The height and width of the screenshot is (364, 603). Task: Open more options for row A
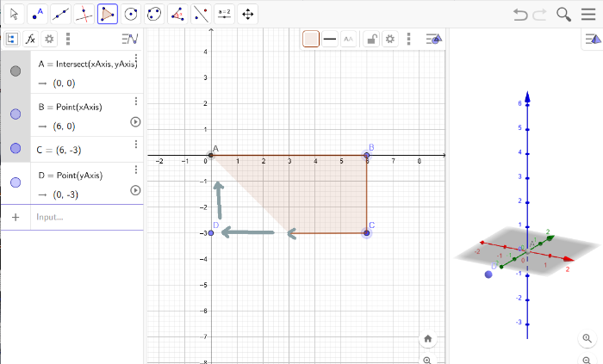136,58
